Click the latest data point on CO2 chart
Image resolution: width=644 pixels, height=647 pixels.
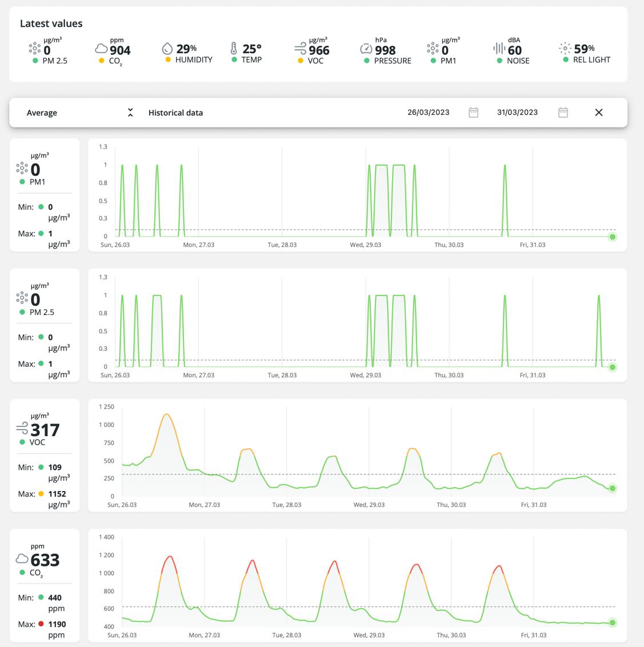613,622
